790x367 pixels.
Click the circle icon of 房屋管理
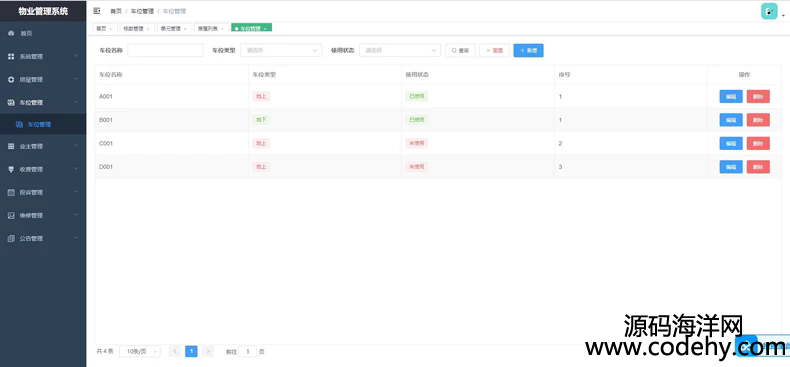(11, 80)
